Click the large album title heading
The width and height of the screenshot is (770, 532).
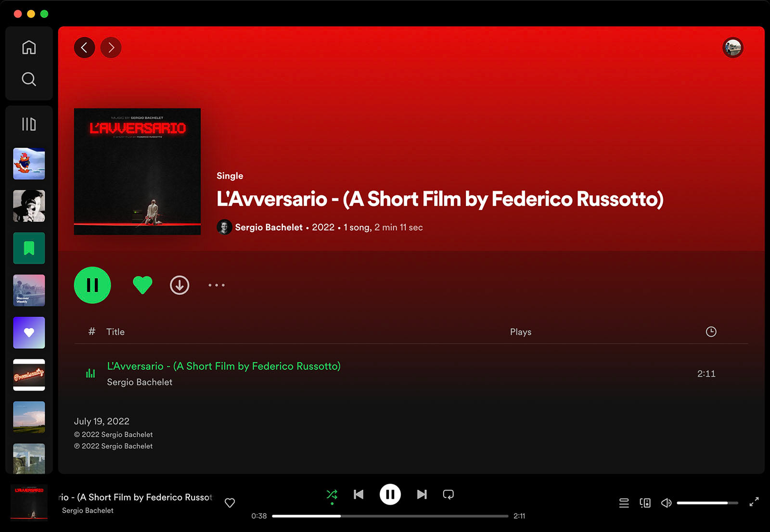(440, 199)
